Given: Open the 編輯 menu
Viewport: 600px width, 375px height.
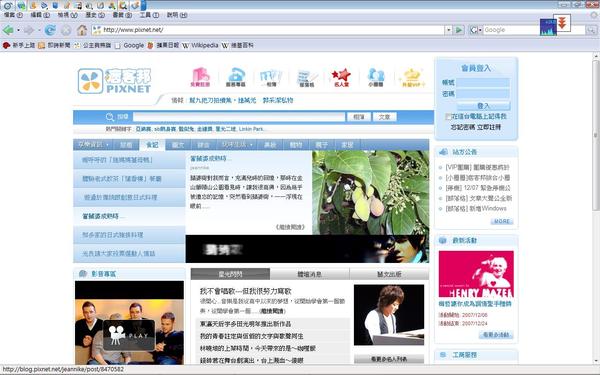Looking at the screenshot, I should coord(40,15).
